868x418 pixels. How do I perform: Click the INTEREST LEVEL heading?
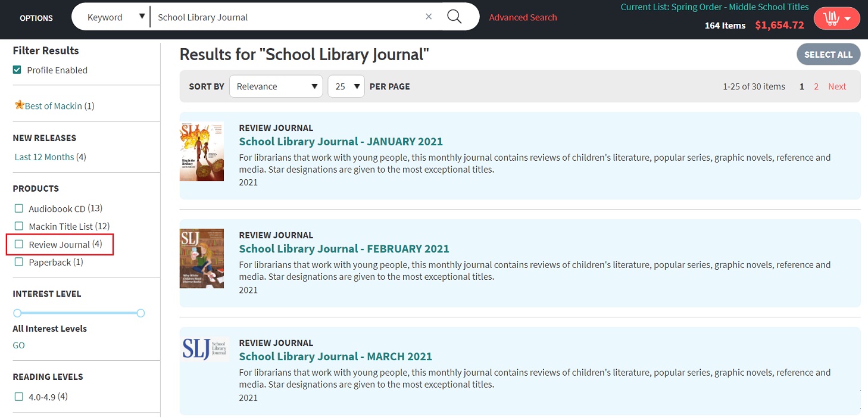click(x=47, y=294)
